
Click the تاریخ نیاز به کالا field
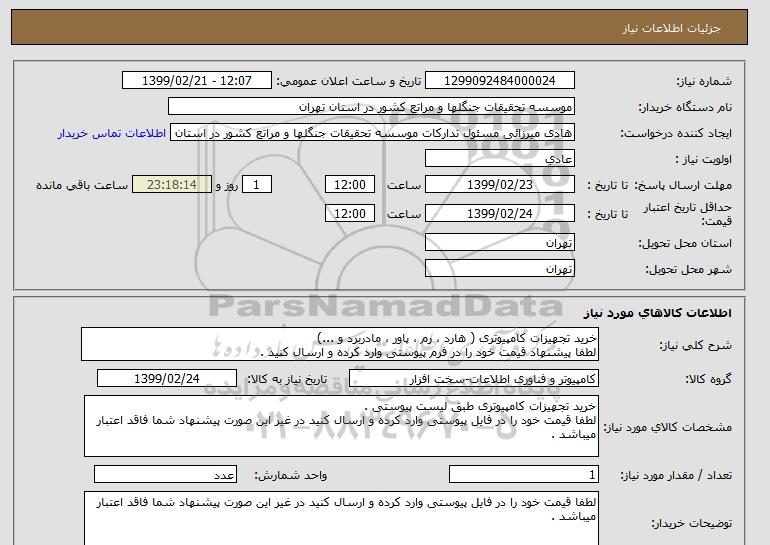[x=167, y=379]
